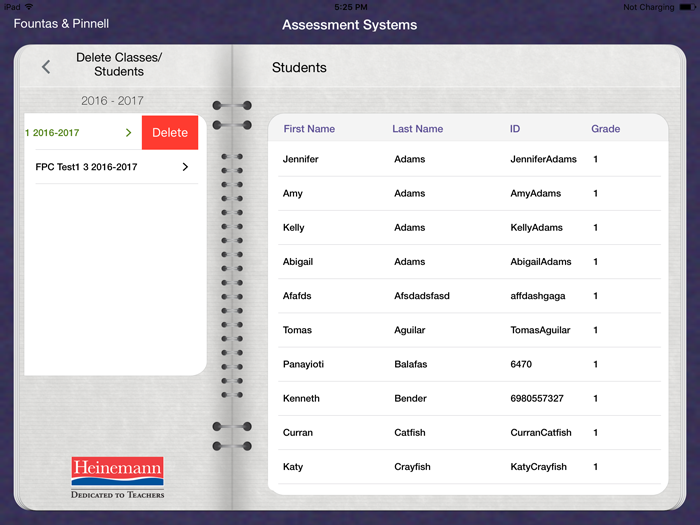This screenshot has width=700, height=525.
Task: Choose Tomas Aguilar in student list
Action: 466,330
